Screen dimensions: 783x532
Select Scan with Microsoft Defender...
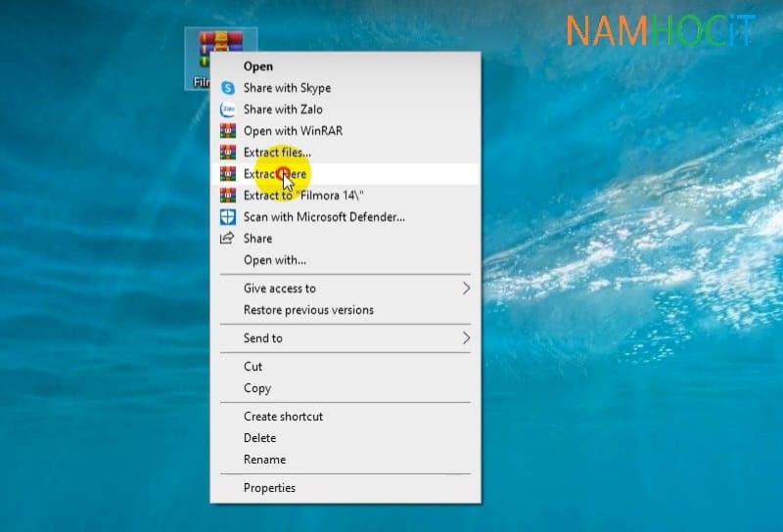coord(345,217)
